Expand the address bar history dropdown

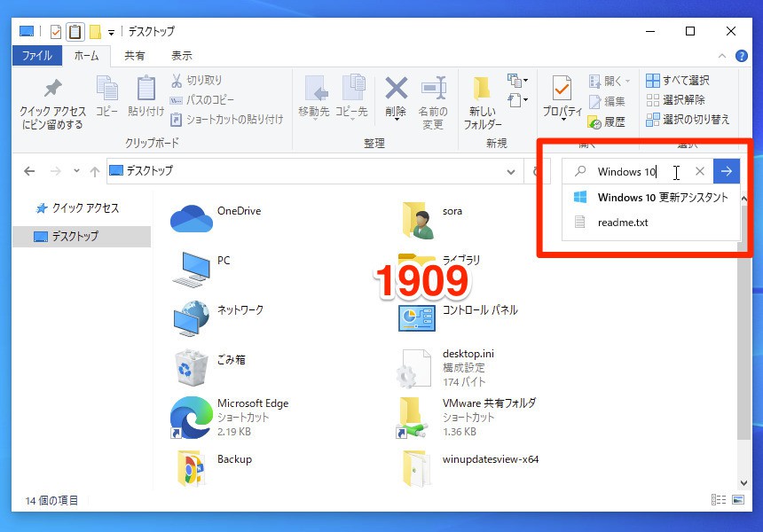511,172
